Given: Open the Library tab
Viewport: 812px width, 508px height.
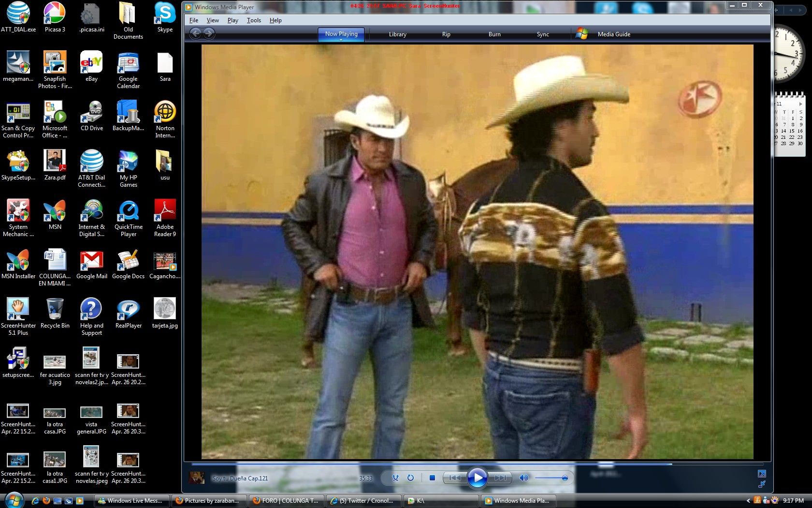Looking at the screenshot, I should point(397,34).
